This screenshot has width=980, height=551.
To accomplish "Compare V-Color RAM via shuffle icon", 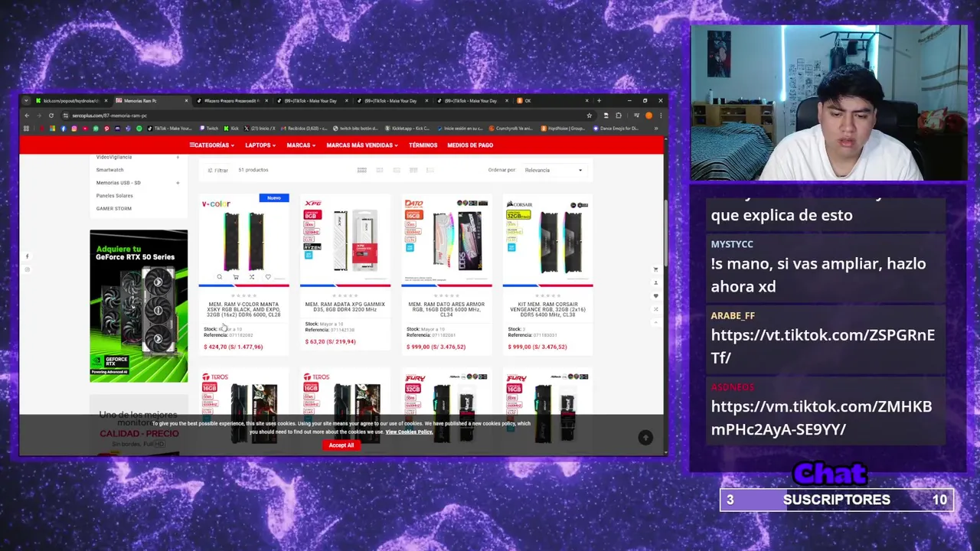I will click(252, 277).
